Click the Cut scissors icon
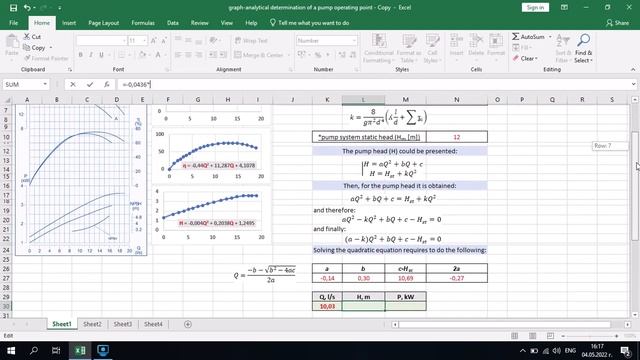Viewport: 640px width, 360px height. point(27,36)
